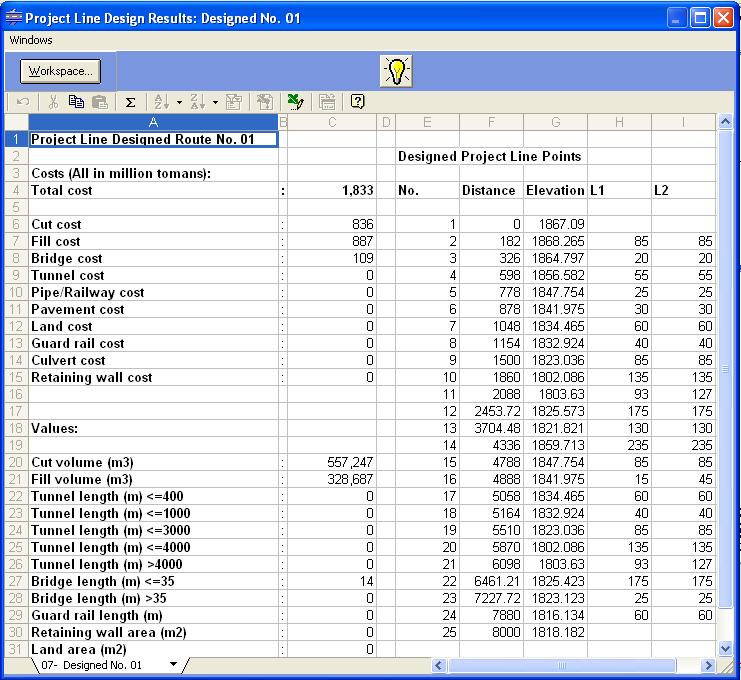Select row 20 header

pos(16,463)
